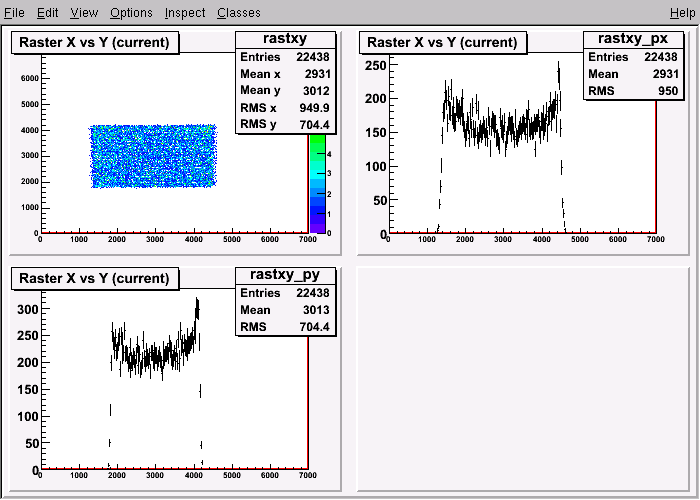700x500 pixels.
Task: Click the bottom-left plot title 'Raster X vs Y (current)'
Action: pos(95,279)
